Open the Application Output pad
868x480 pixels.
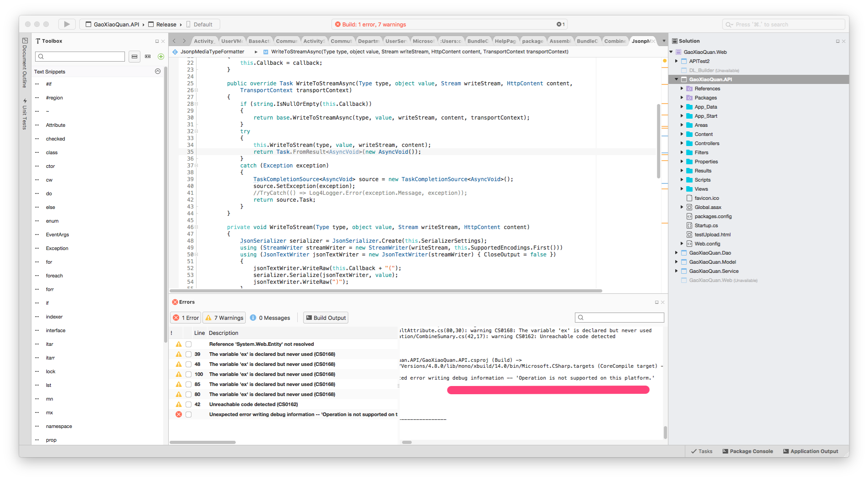811,451
